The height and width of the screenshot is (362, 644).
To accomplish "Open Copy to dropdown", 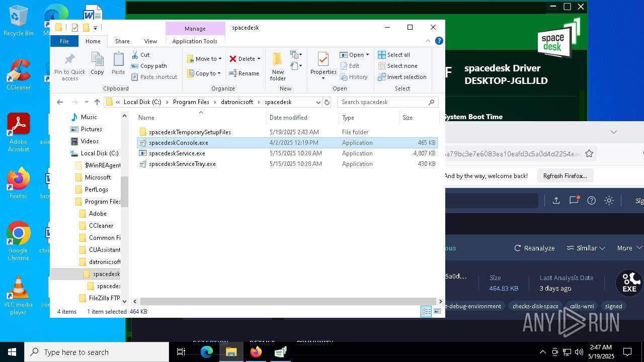I will point(204,73).
